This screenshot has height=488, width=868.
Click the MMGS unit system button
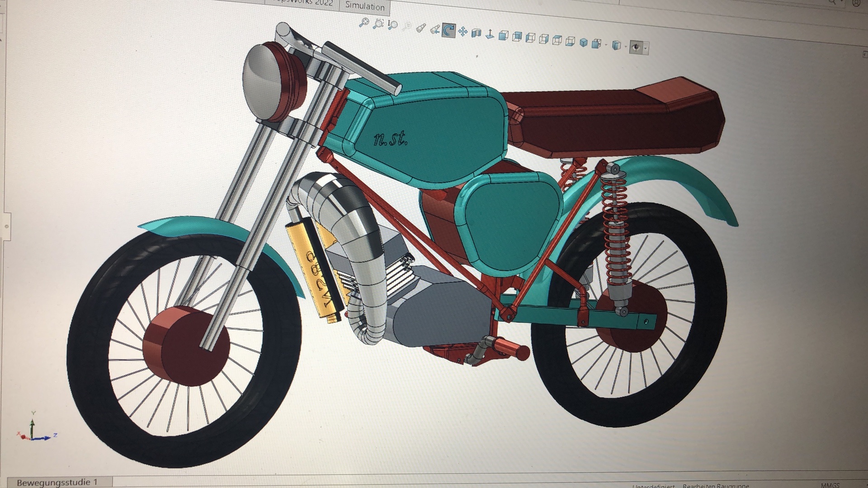point(830,485)
